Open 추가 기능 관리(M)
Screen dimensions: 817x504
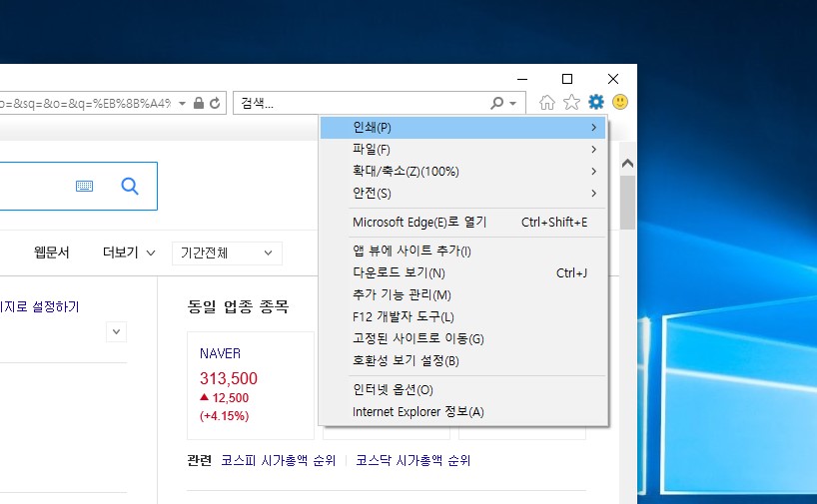(463, 294)
